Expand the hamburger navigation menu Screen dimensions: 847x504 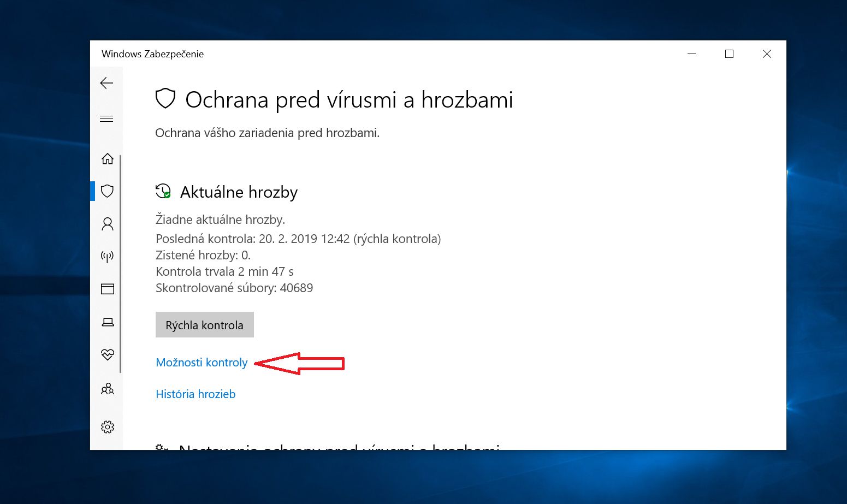pyautogui.click(x=106, y=118)
